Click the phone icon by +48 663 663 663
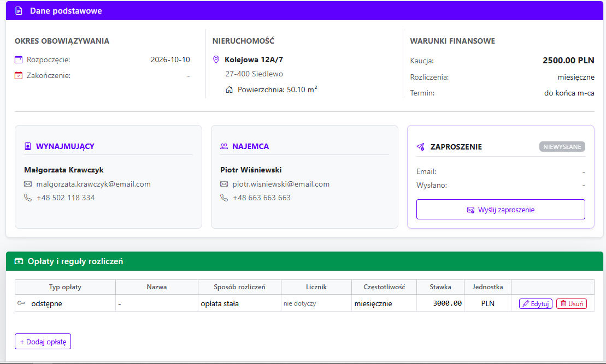Viewport: 606px width, 364px height. 224,198
